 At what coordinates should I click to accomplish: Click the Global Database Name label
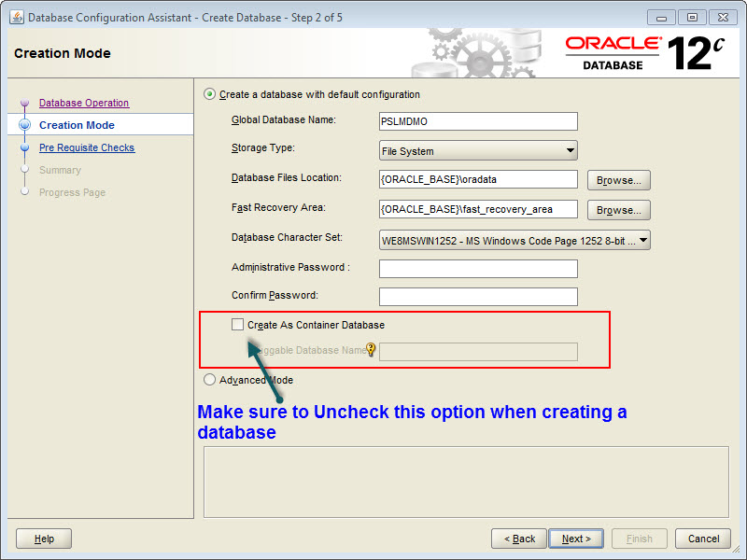[x=284, y=120]
